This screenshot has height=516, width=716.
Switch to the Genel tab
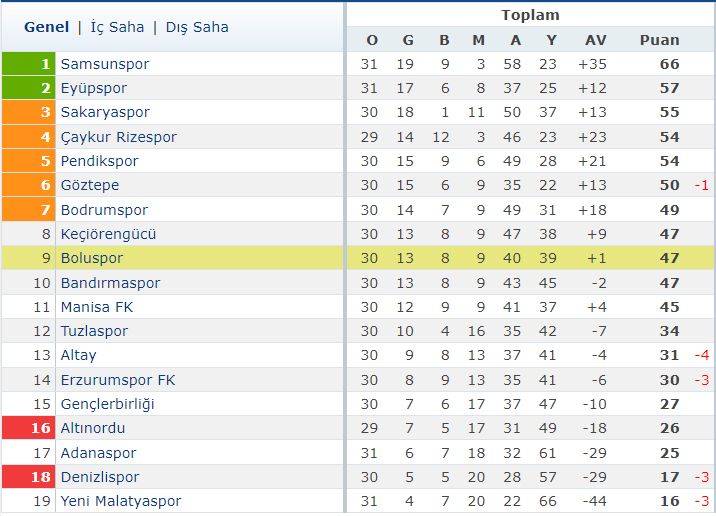click(47, 27)
